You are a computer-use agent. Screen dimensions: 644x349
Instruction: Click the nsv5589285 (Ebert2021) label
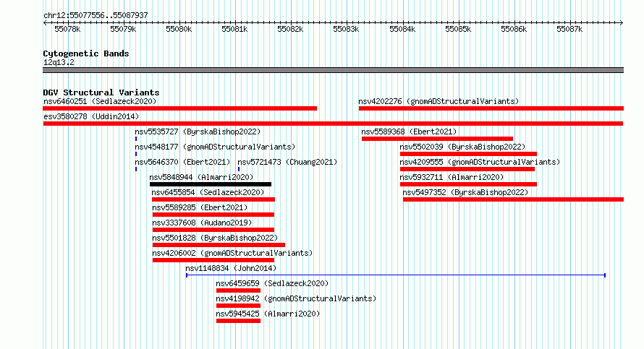tap(200, 207)
